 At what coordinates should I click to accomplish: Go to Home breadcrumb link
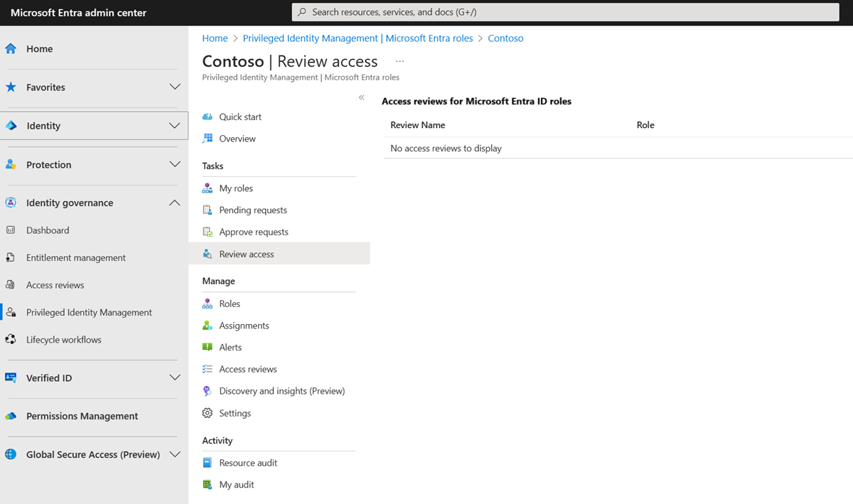[x=215, y=38]
